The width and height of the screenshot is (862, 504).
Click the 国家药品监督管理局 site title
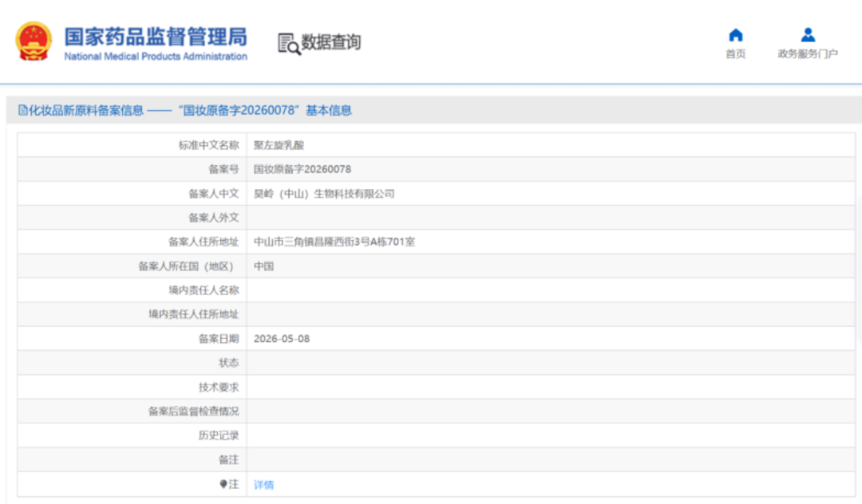(156, 37)
